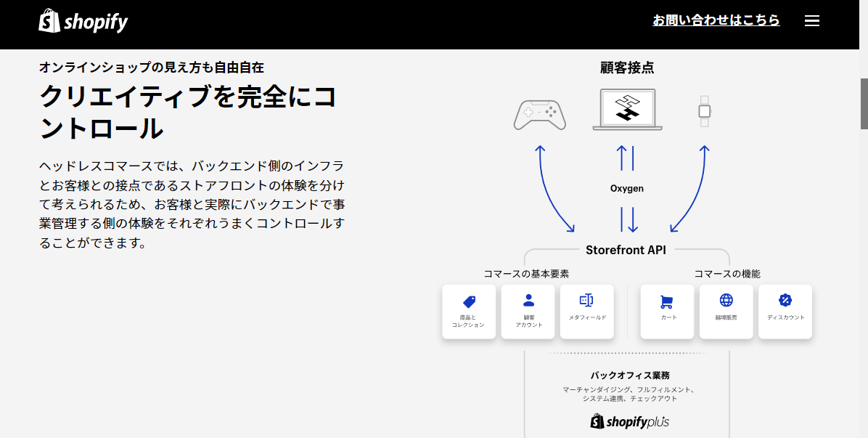This screenshot has height=438, width=868.
Task: Open the hamburger menu
Action: [811, 21]
